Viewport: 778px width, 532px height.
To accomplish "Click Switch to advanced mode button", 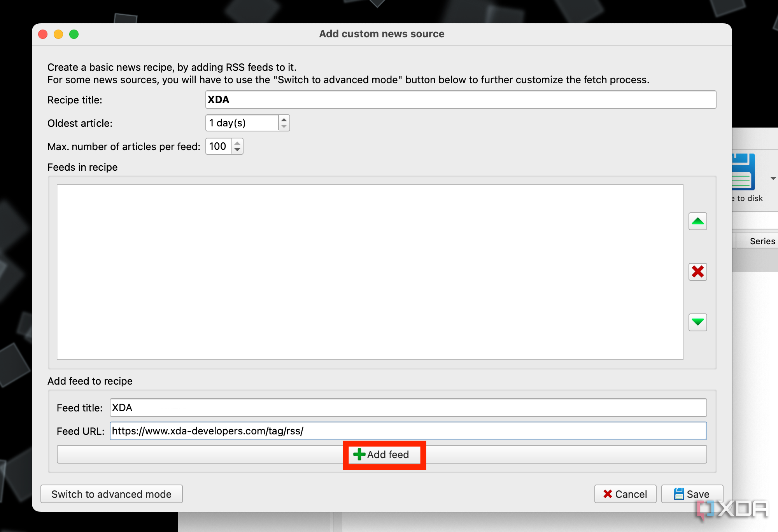I will (112, 494).
